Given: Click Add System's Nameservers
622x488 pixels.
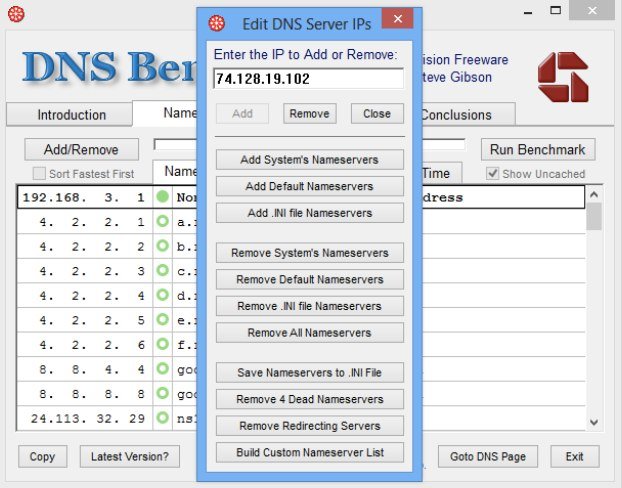Looking at the screenshot, I should tap(310, 159).
